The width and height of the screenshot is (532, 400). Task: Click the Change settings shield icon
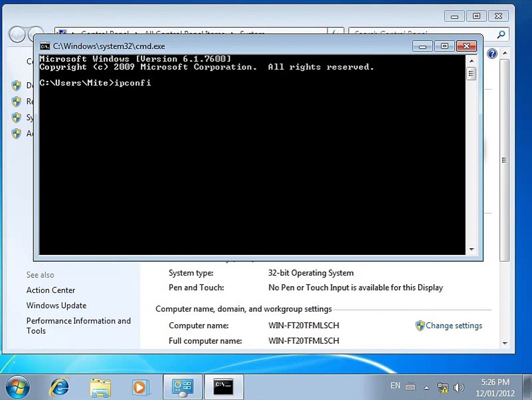[x=420, y=326]
